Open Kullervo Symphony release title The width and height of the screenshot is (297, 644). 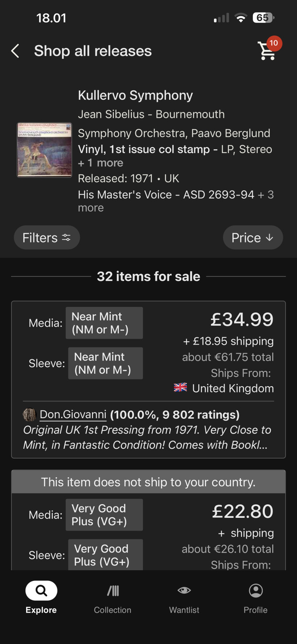(x=135, y=95)
